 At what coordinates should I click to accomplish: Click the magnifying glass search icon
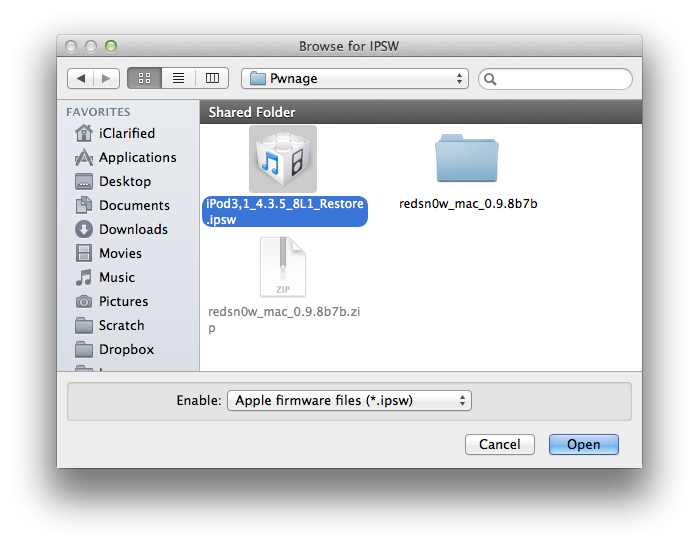490,79
